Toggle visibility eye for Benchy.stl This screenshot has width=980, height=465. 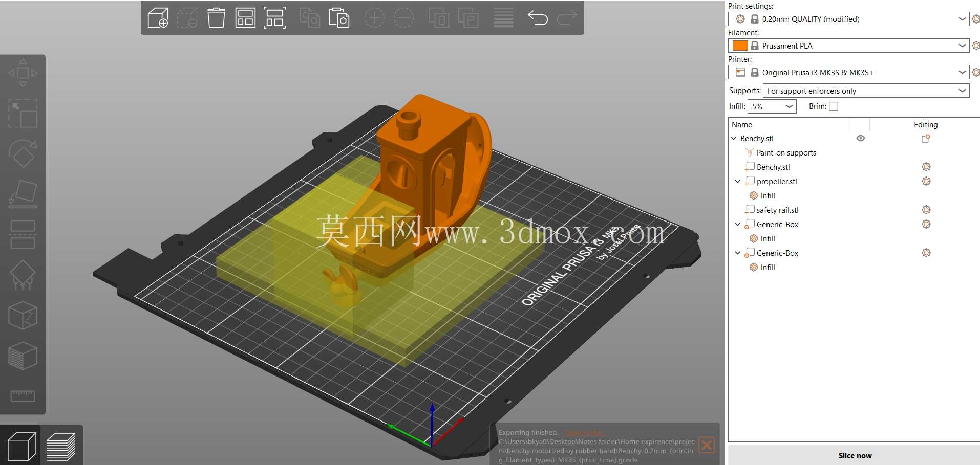(861, 138)
